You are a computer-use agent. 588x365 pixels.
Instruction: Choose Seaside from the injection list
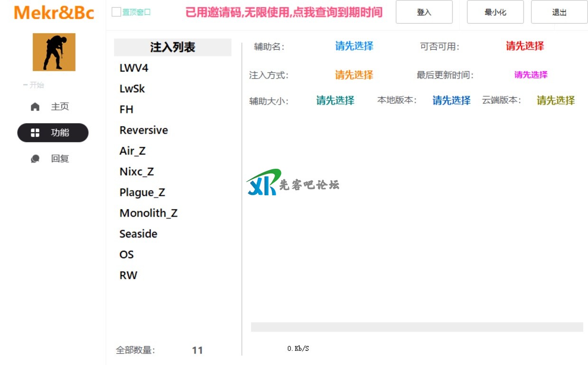138,234
